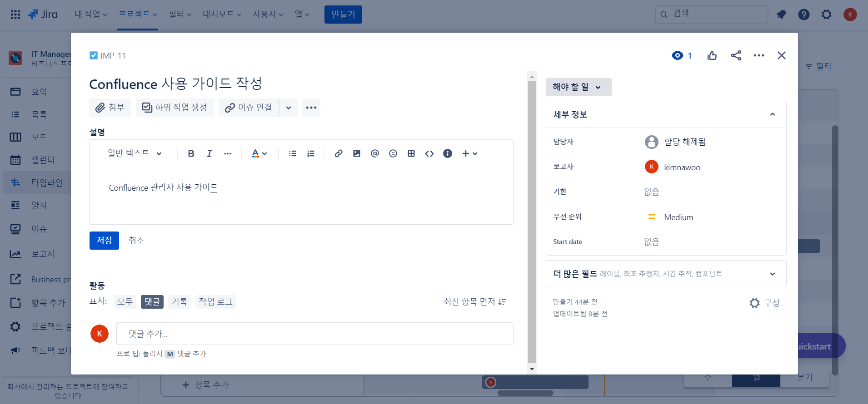
Task: Save the description with 저장
Action: click(x=104, y=241)
